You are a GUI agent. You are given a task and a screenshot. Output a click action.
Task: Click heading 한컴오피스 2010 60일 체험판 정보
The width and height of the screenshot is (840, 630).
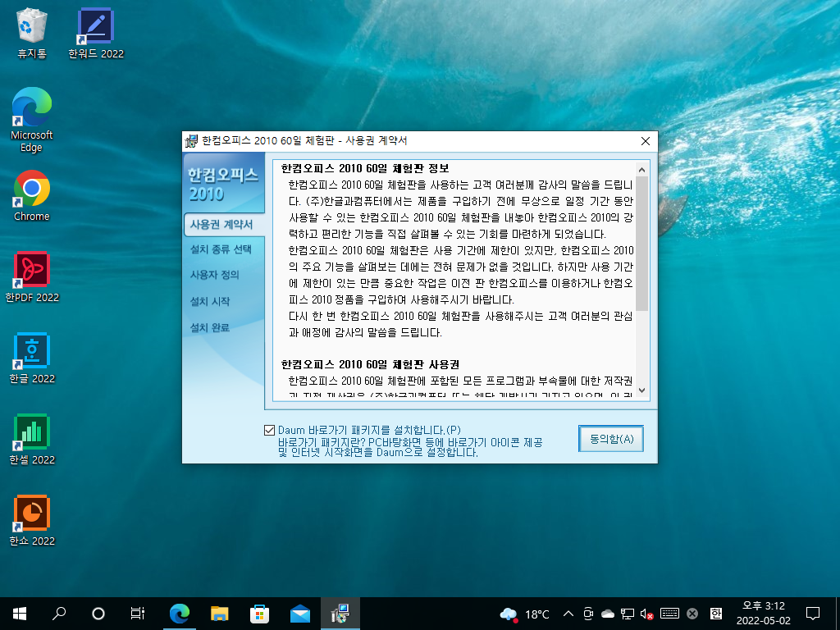(365, 169)
